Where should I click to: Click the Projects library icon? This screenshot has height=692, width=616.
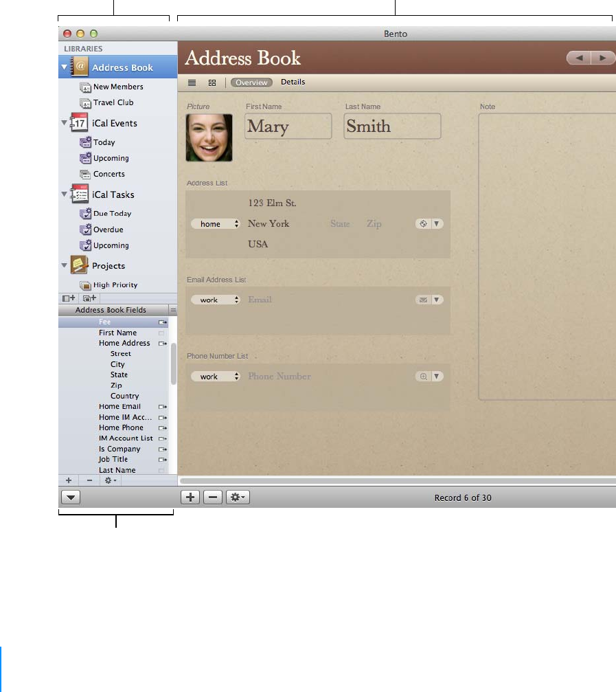pyautogui.click(x=80, y=265)
